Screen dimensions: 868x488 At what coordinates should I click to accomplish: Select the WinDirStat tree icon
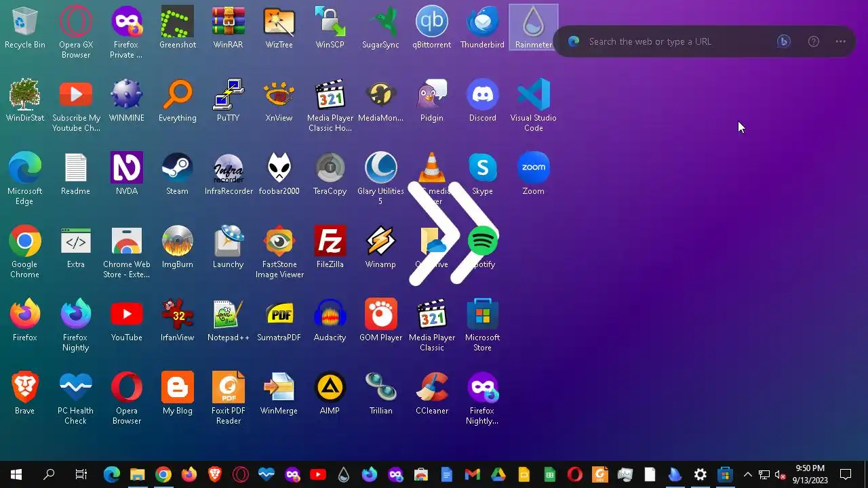tap(24, 101)
